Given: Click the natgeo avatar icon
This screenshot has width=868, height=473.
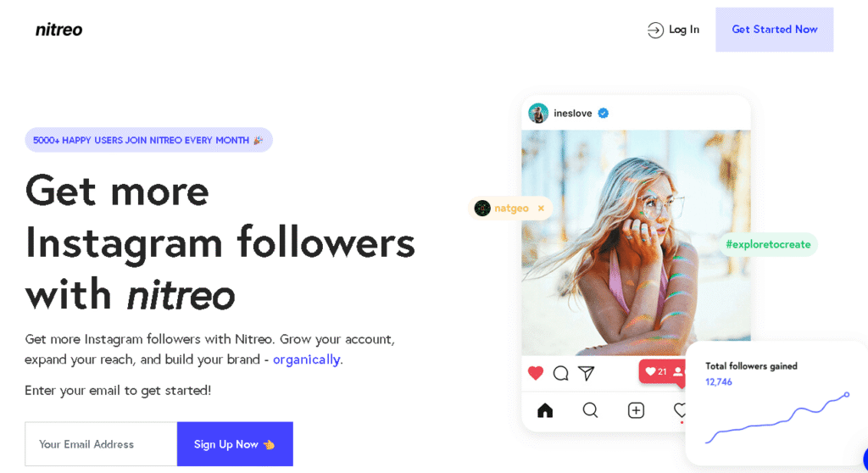Looking at the screenshot, I should 482,209.
